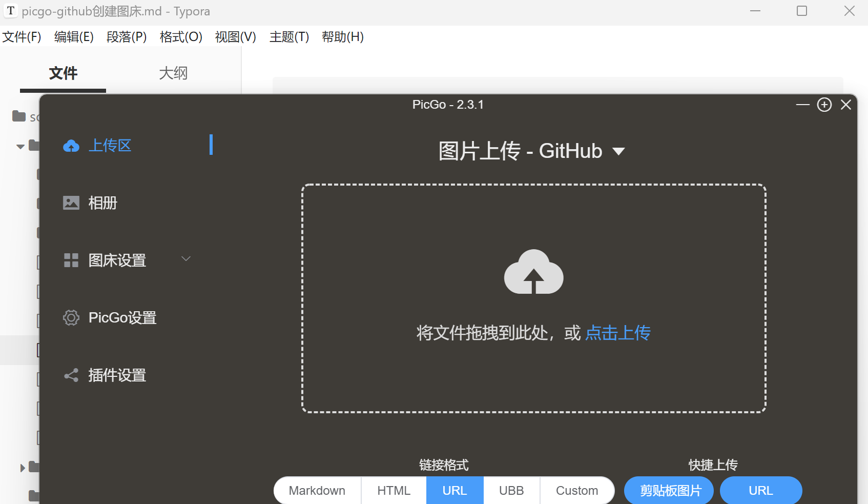Collapse the expanded folder in Typora file tree
Screen dimensions: 868x504
(20, 147)
